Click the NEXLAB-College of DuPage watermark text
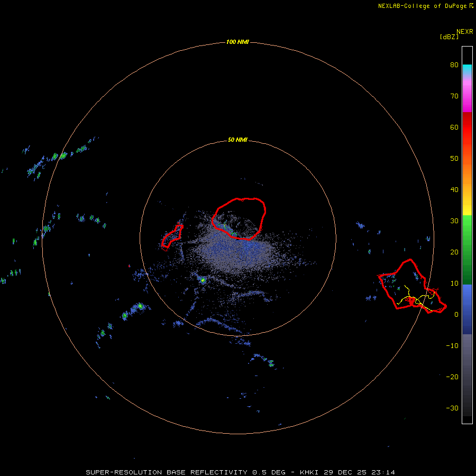The width and height of the screenshot is (476, 476). coord(425,6)
